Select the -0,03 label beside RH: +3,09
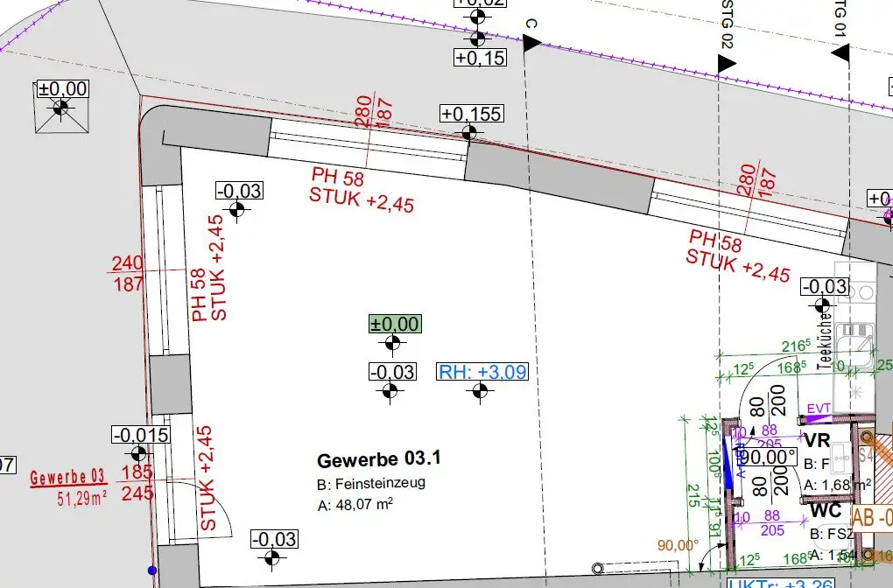 [x=393, y=372]
